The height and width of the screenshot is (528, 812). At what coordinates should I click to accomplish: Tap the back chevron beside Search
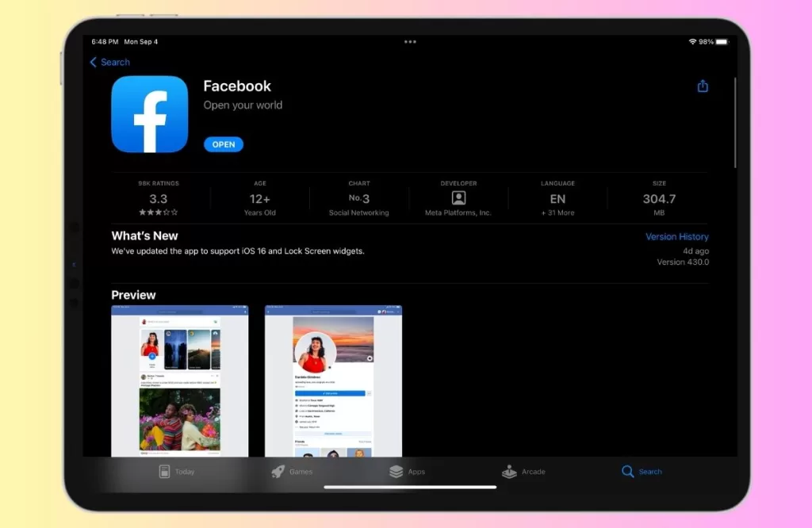pos(94,62)
